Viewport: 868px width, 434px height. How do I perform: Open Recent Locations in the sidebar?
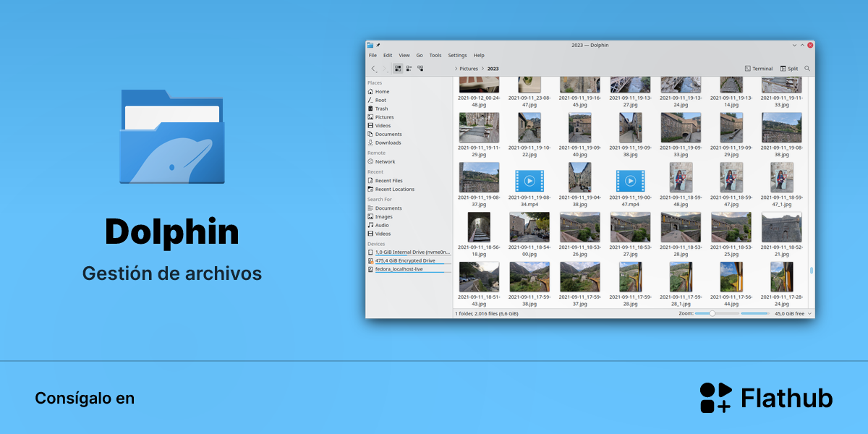pyautogui.click(x=409, y=190)
